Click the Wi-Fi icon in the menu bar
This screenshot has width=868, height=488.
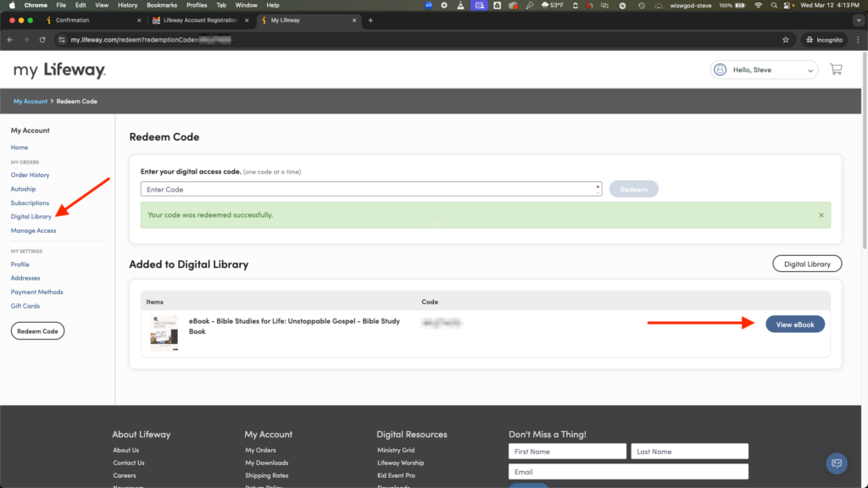pyautogui.click(x=759, y=5)
